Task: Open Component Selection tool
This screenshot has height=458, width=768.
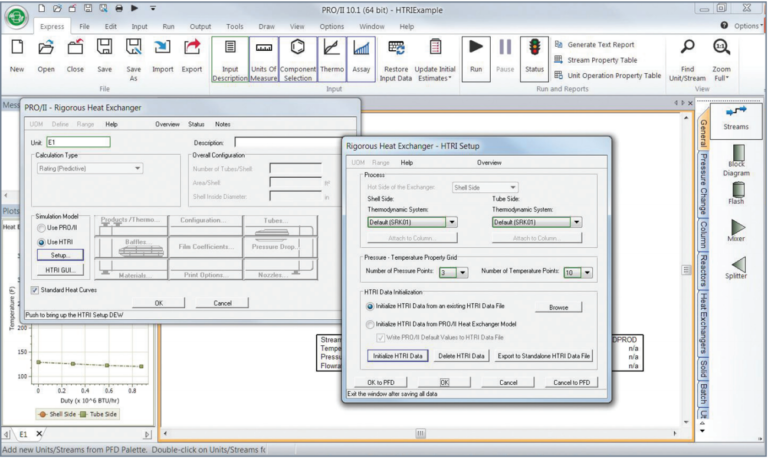Action: 298,59
